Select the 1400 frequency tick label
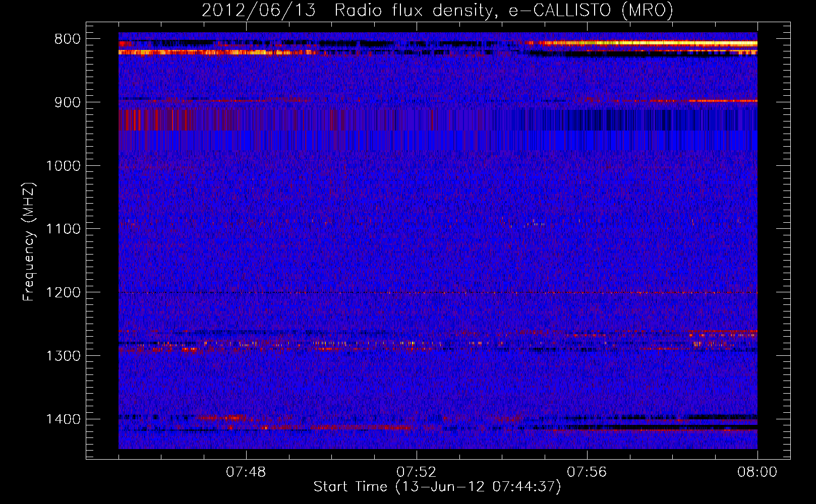This screenshot has width=816, height=504. coord(64,419)
